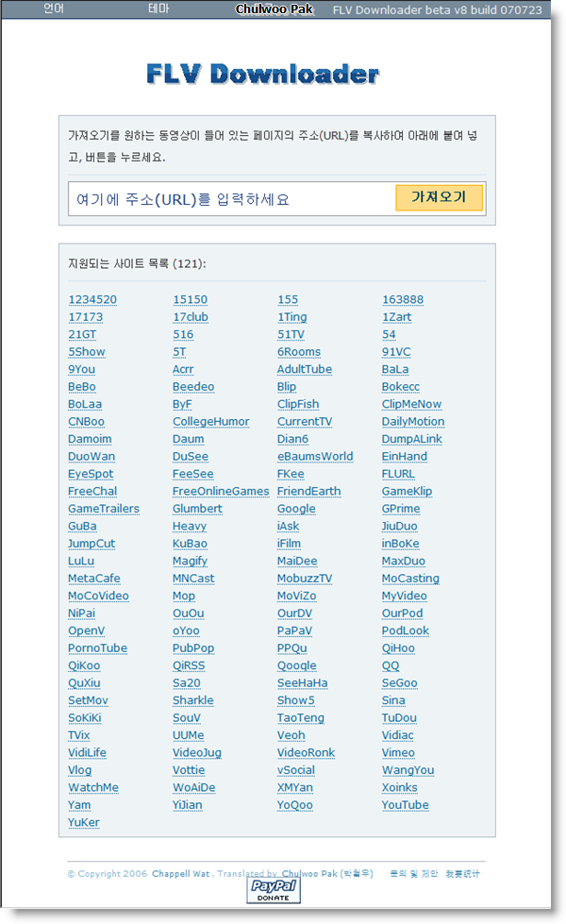The height and width of the screenshot is (924, 566).
Task: Open the BeBo site link
Action: tap(82, 387)
